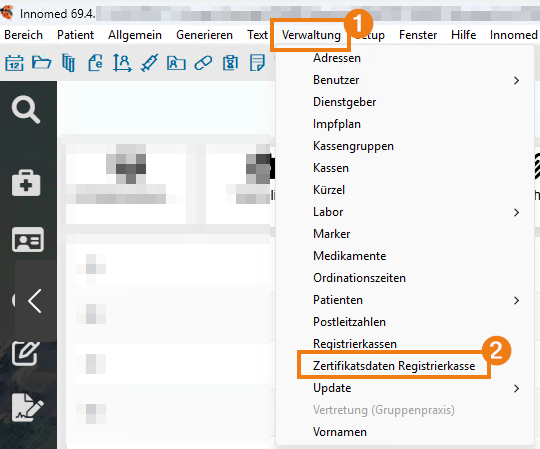
Task: Click the medical kit sidebar icon
Action: point(26,183)
